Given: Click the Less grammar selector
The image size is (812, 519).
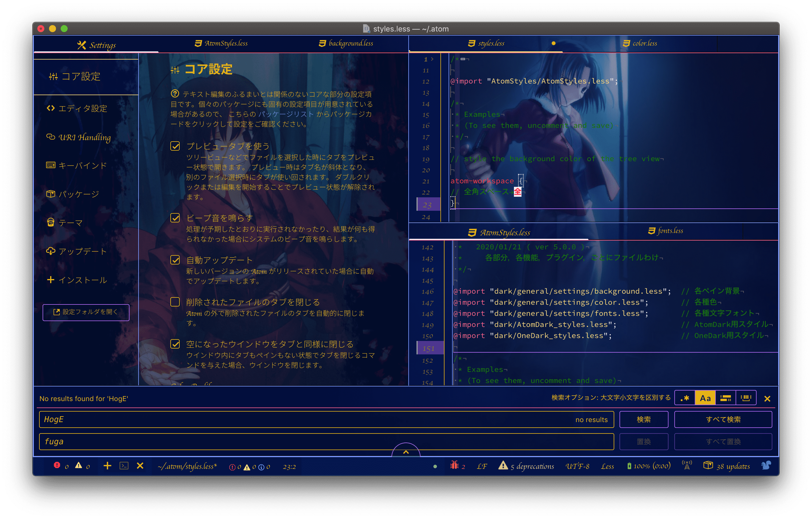Looking at the screenshot, I should tap(607, 466).
